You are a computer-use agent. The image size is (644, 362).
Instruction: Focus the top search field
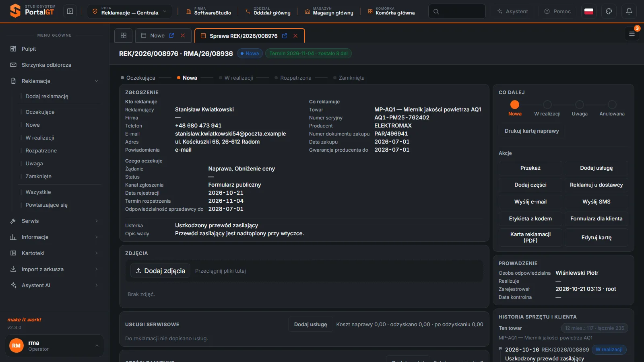(x=457, y=11)
